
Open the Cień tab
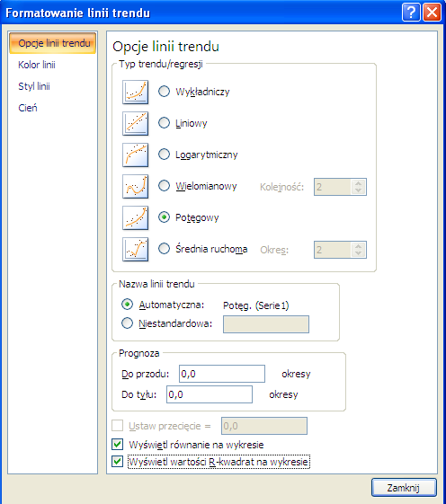[x=28, y=108]
